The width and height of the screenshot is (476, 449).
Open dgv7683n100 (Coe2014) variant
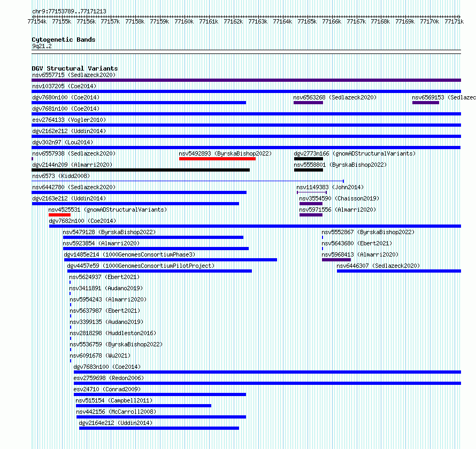pos(107,367)
